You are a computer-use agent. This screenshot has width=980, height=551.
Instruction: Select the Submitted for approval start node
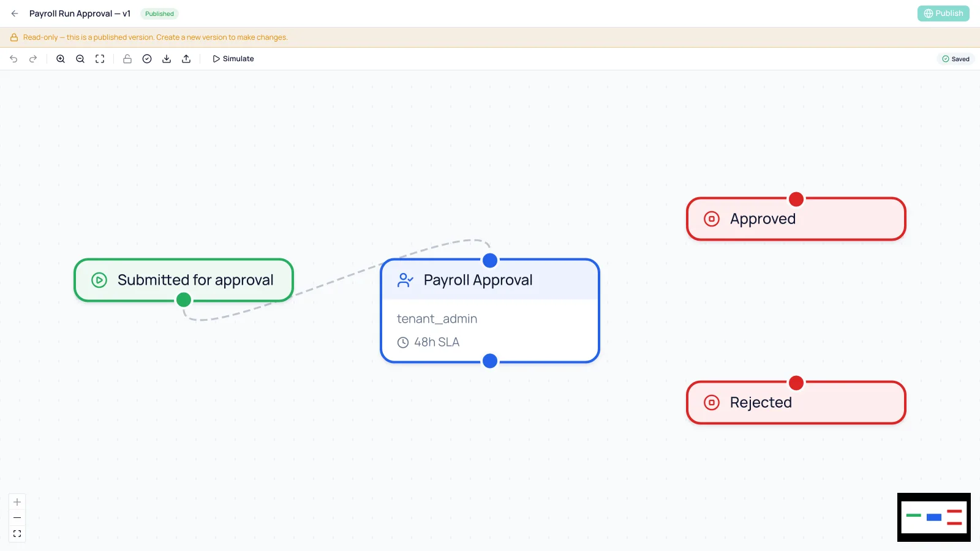[184, 280]
